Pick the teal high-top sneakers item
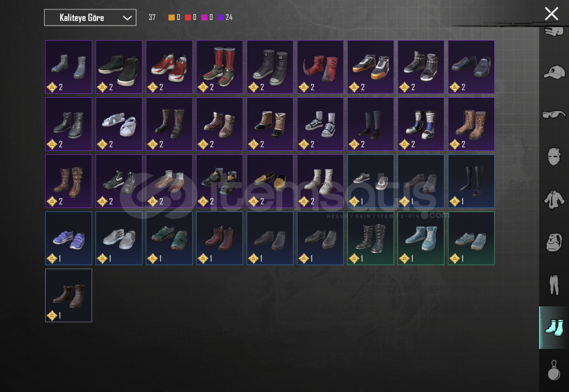Viewport: 569px width, 392px height. (421, 238)
